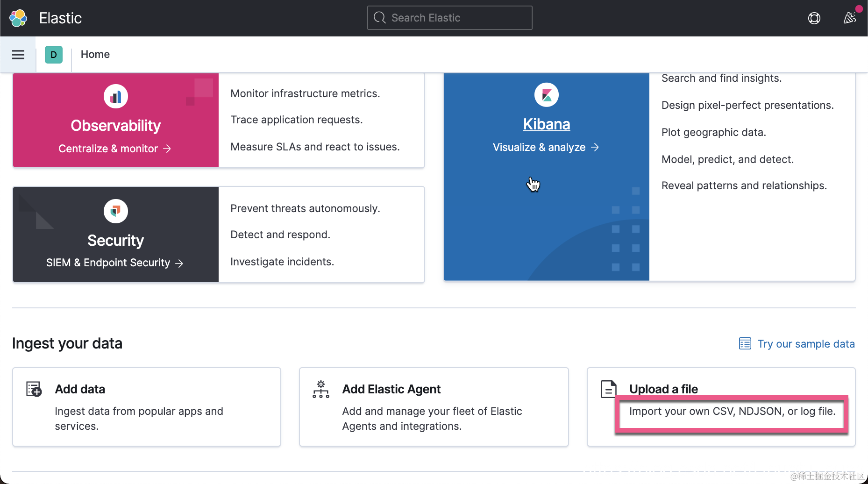Open the Observability solution title

(115, 126)
